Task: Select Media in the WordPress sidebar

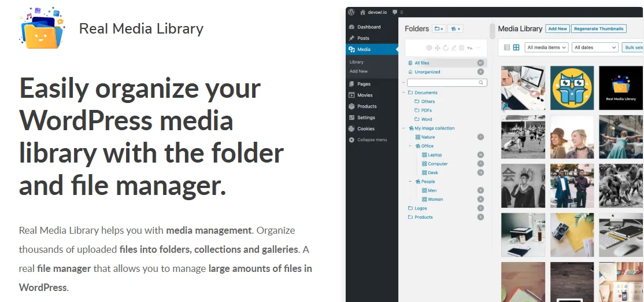Action: 372,49
